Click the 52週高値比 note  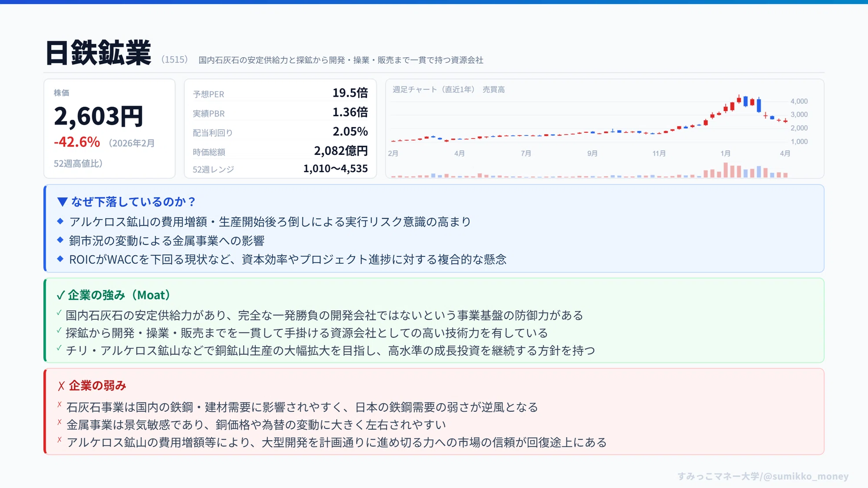(78, 164)
